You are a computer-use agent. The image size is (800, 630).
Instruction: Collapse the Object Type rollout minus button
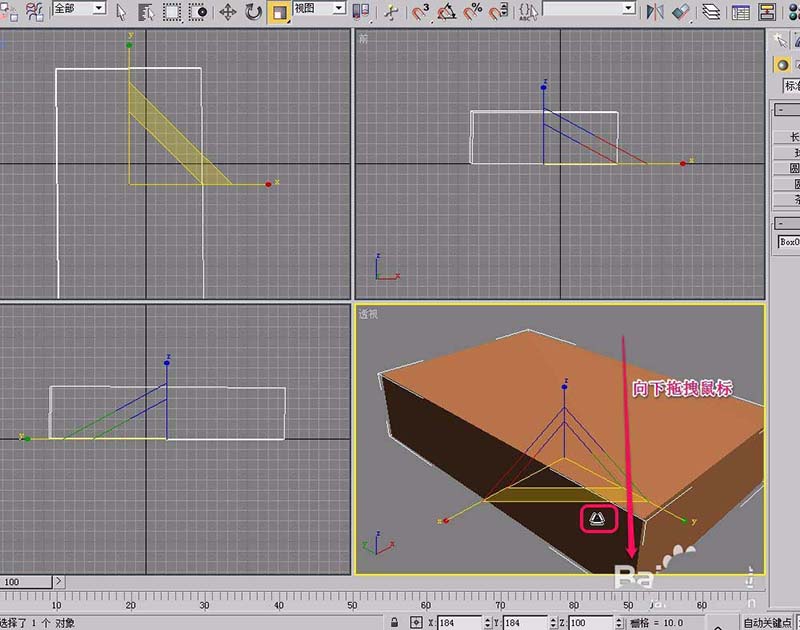pyautogui.click(x=781, y=110)
